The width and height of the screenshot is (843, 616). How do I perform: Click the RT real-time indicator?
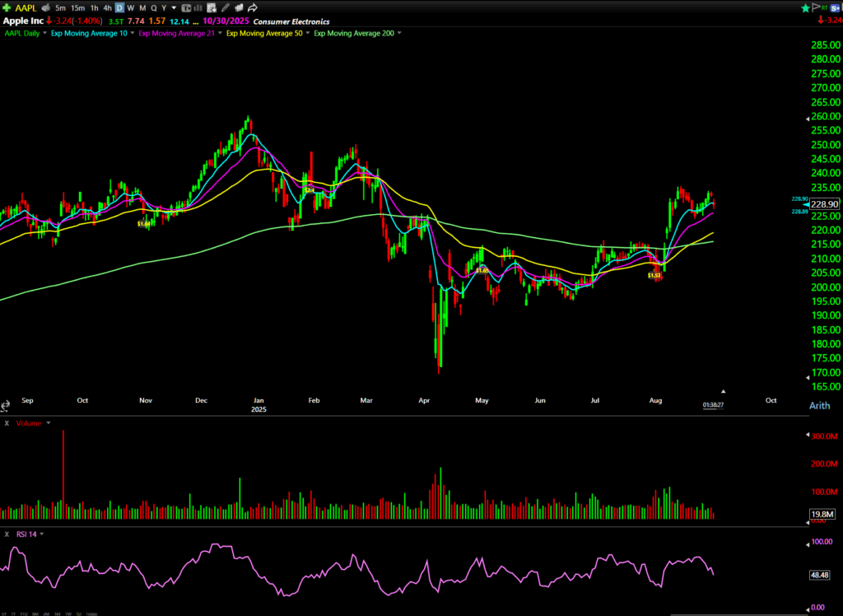(825, 8)
